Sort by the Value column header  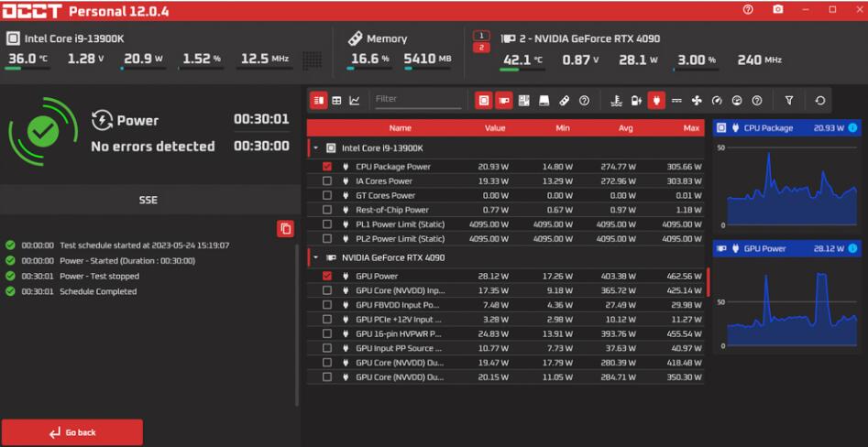pos(495,128)
